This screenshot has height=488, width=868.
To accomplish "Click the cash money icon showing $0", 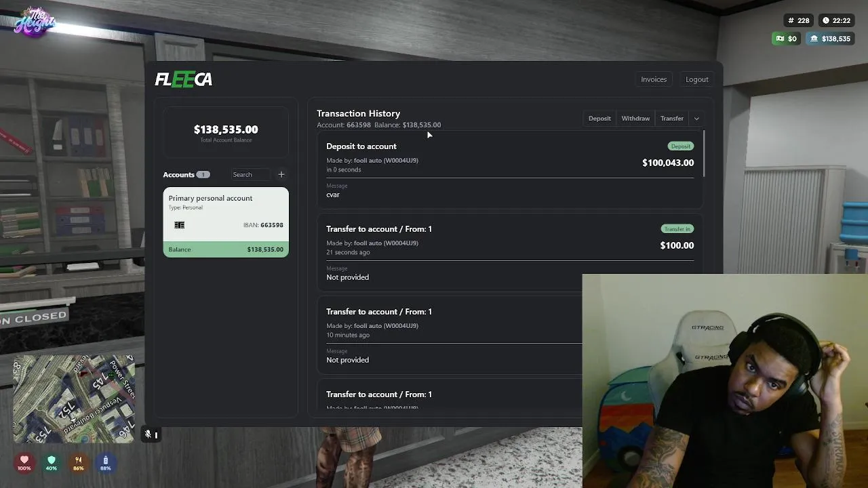I will pyautogui.click(x=781, y=39).
